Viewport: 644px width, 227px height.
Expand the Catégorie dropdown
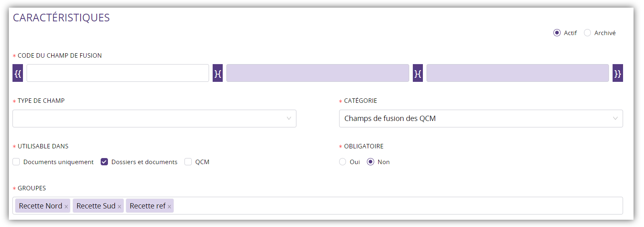tap(480, 119)
